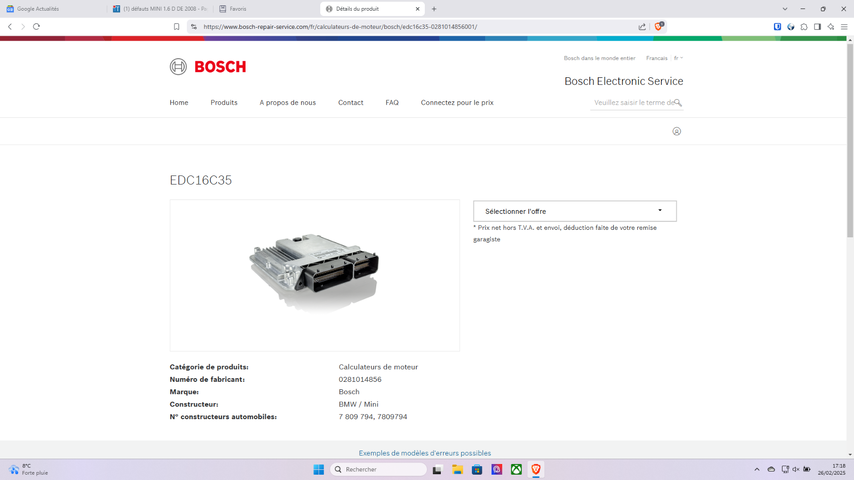The width and height of the screenshot is (854, 480).
Task: Open Task View in taskbar
Action: (437, 469)
